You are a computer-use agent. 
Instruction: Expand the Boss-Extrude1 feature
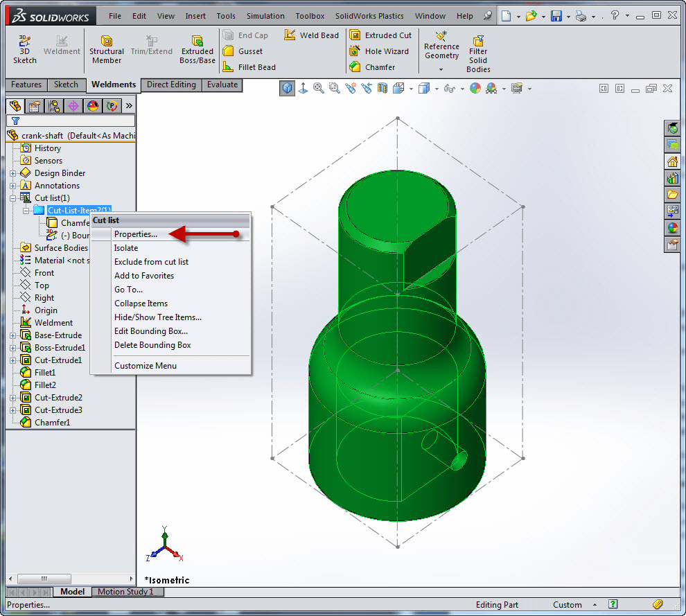point(13,349)
